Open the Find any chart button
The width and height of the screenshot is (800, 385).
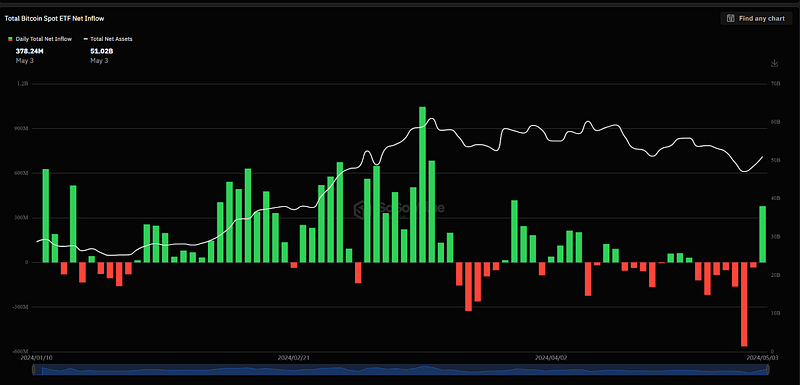[x=756, y=18]
